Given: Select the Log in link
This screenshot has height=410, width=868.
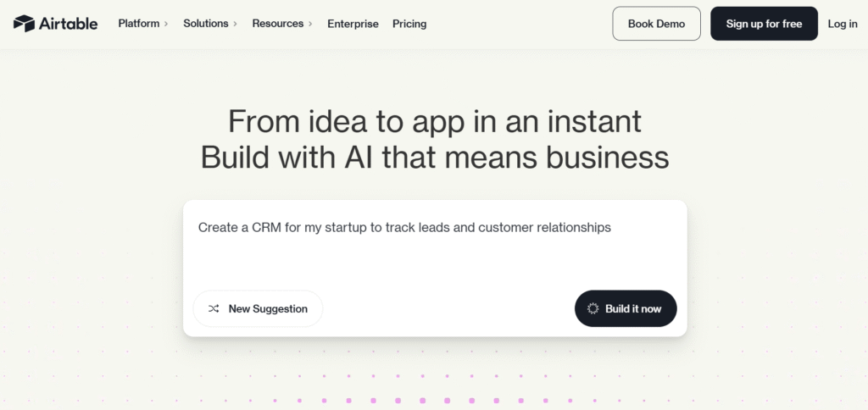Looking at the screenshot, I should [x=843, y=24].
